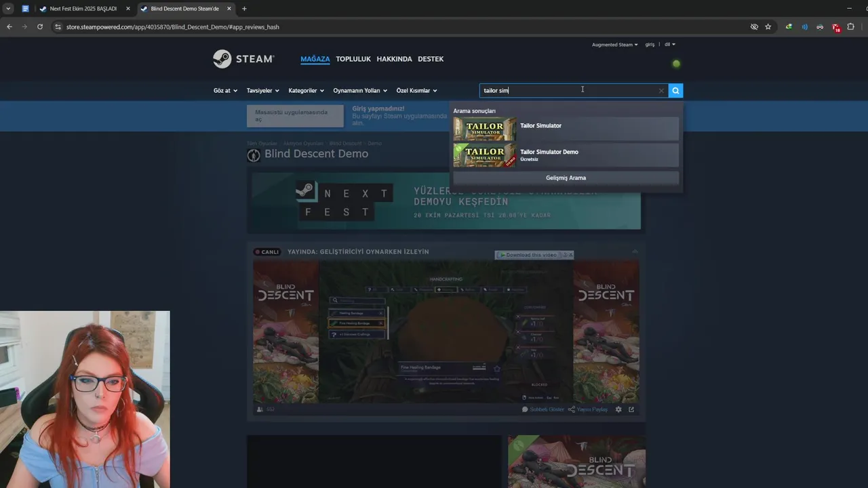The image size is (868, 488).
Task: Click Sohbeti Göster chat link
Action: point(543,409)
